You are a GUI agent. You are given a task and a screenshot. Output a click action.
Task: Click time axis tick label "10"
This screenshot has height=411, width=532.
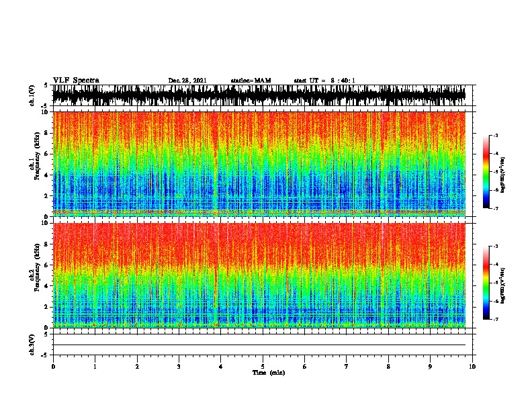pos(472,367)
